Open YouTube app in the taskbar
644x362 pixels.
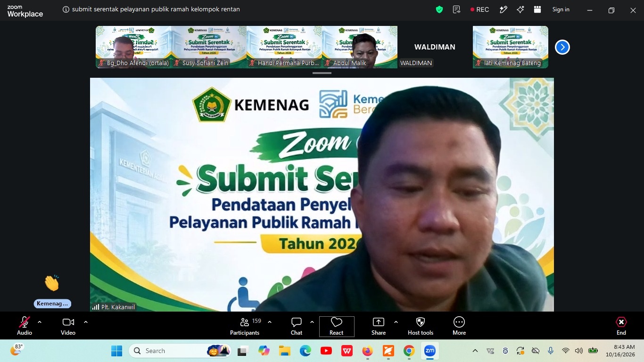point(326,351)
